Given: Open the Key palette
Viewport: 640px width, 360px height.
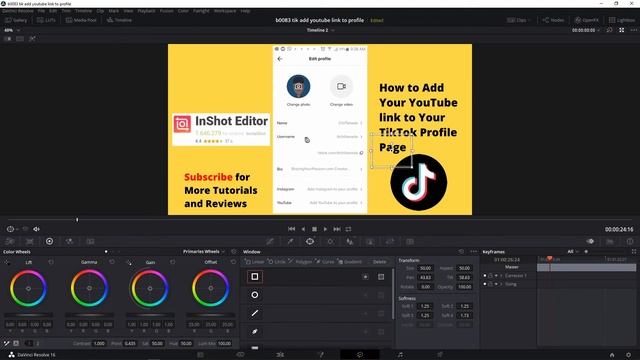Looking at the screenshot, I should 370,241.
